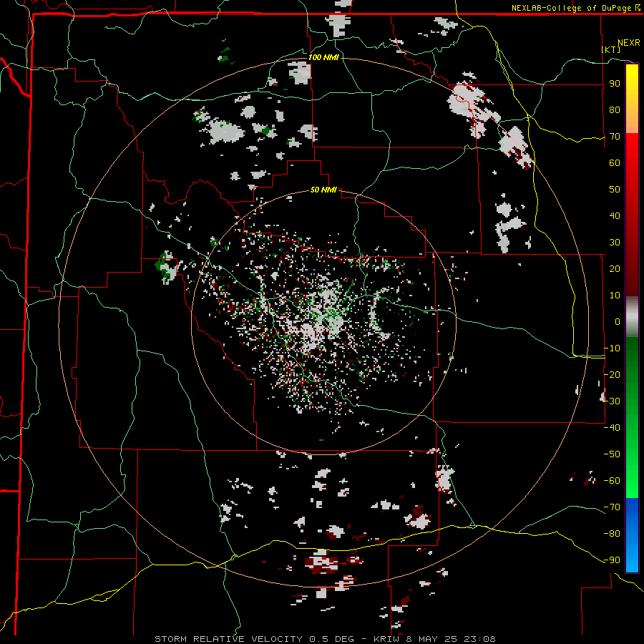
Task: Click the positive "60" scale value
Action: click(615, 163)
